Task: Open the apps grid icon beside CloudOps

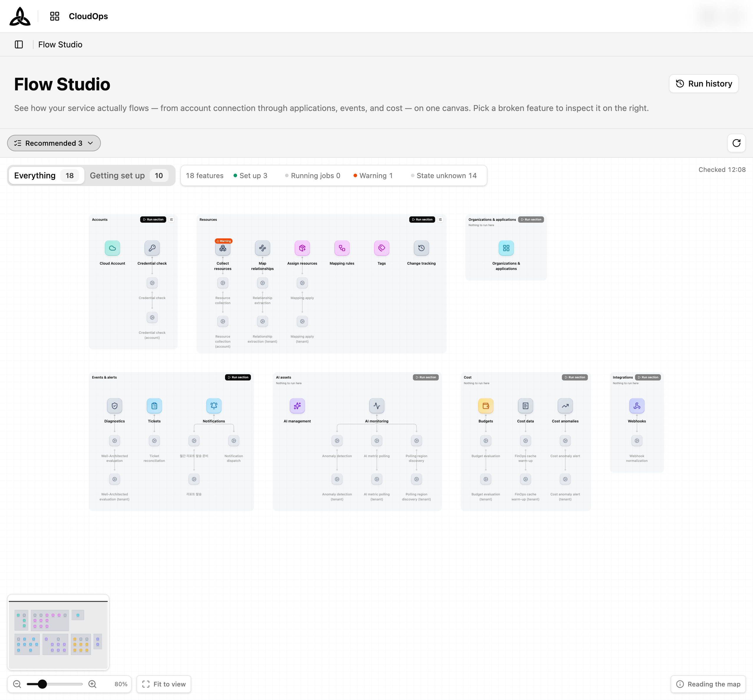Action: (x=55, y=16)
